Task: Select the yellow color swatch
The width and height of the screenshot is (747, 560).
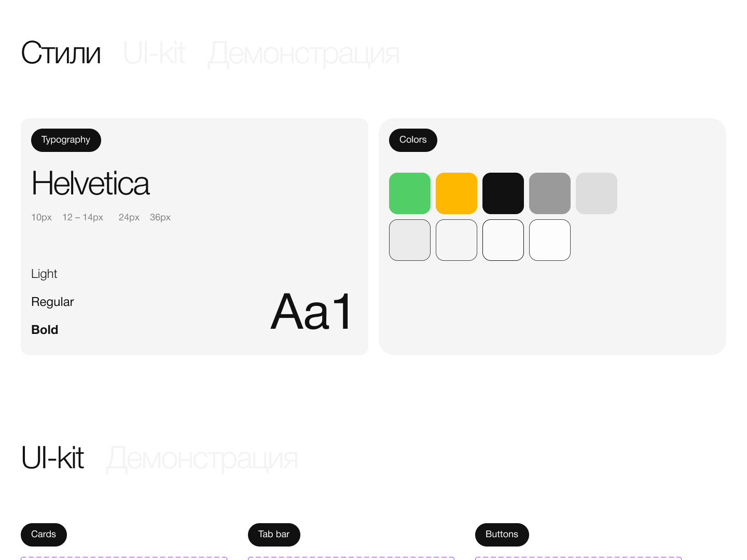Action: pos(457,193)
